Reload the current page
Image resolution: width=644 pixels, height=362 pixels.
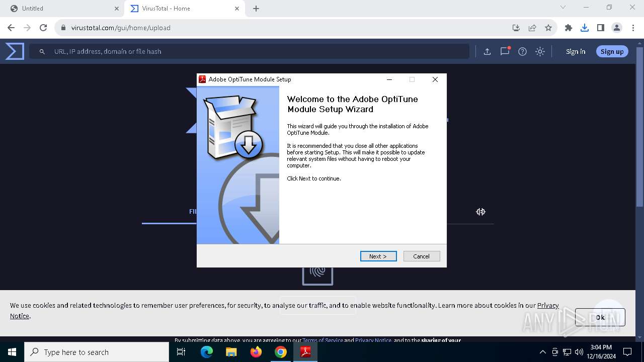pyautogui.click(x=43, y=28)
